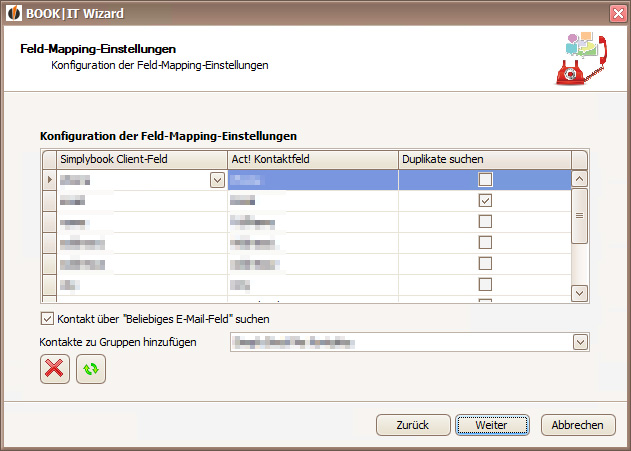Check Duplikate suchen in the fourth row
Viewport: 631px width, 451px height.
click(x=485, y=242)
